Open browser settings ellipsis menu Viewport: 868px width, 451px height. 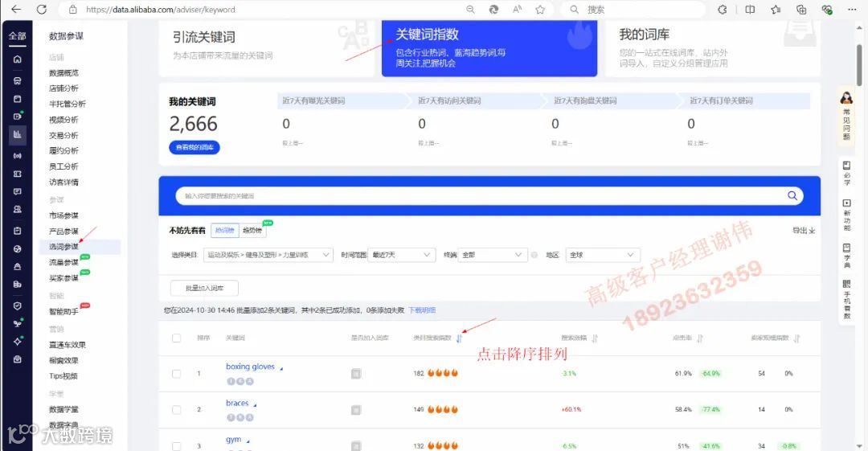coord(852,10)
